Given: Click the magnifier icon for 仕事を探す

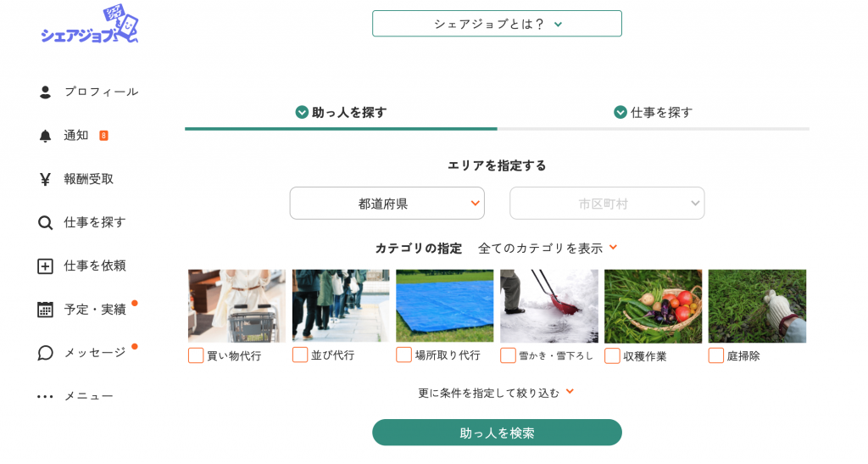Looking at the screenshot, I should click(x=46, y=222).
